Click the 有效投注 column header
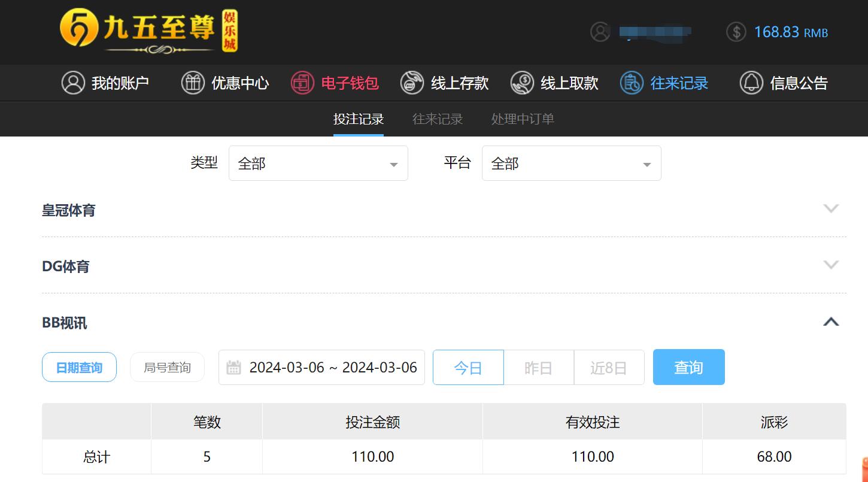Screen dimensions: 868x482 [x=593, y=422]
